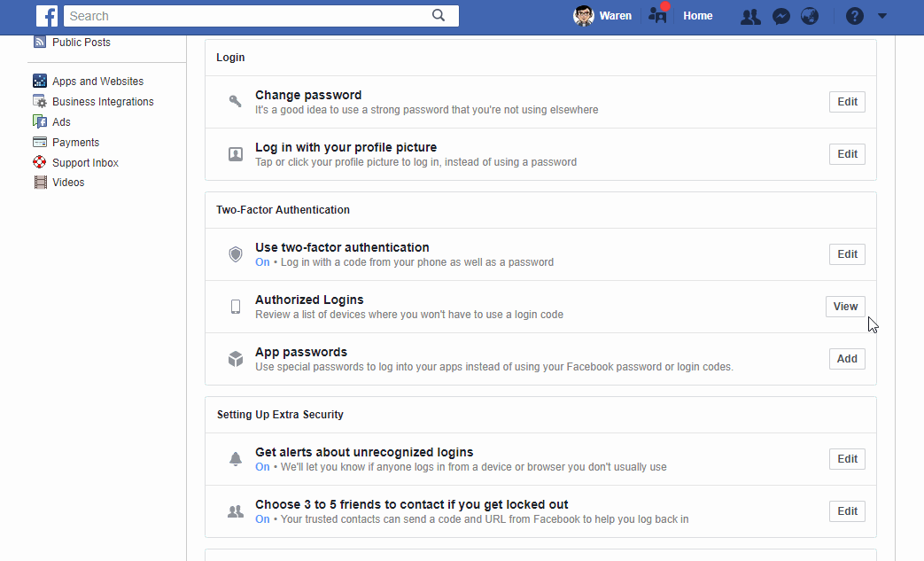This screenshot has width=924, height=561.
Task: Click the shield icon for two-factor authentication
Action: tap(235, 254)
